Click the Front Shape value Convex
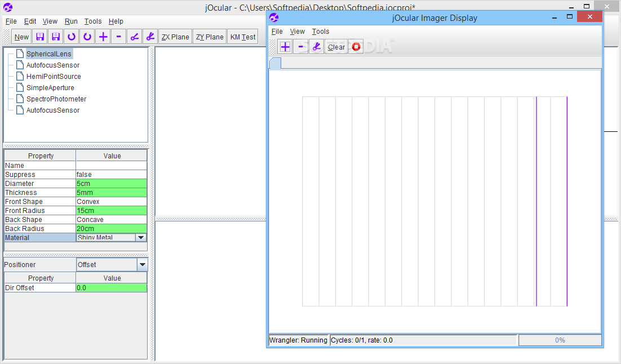621x364 pixels. click(111, 202)
